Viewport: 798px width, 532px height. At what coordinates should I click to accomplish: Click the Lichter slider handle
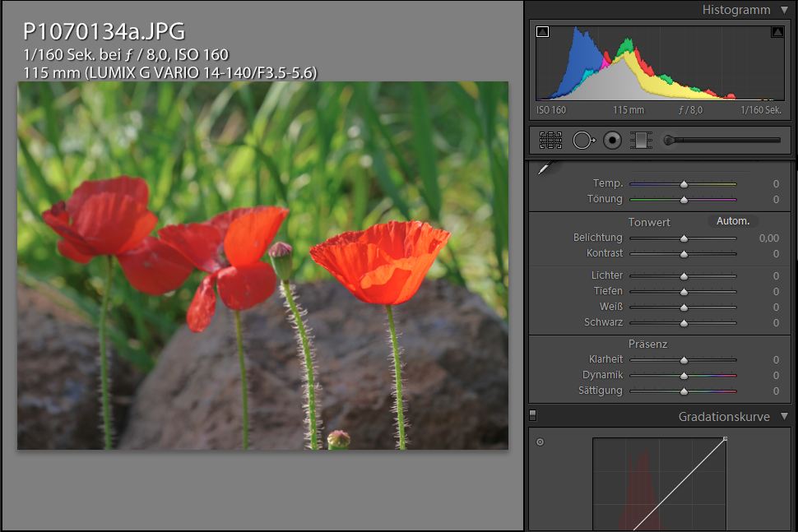pos(684,276)
